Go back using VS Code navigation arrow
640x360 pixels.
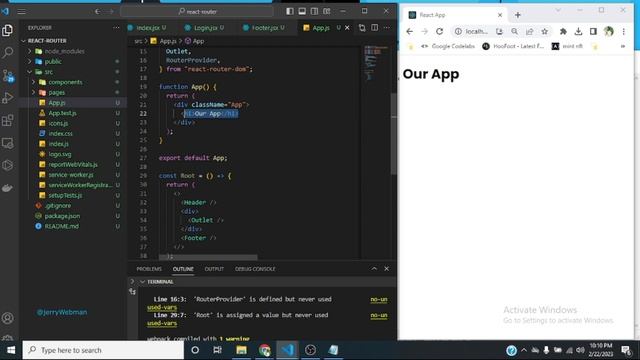pyautogui.click(x=97, y=11)
